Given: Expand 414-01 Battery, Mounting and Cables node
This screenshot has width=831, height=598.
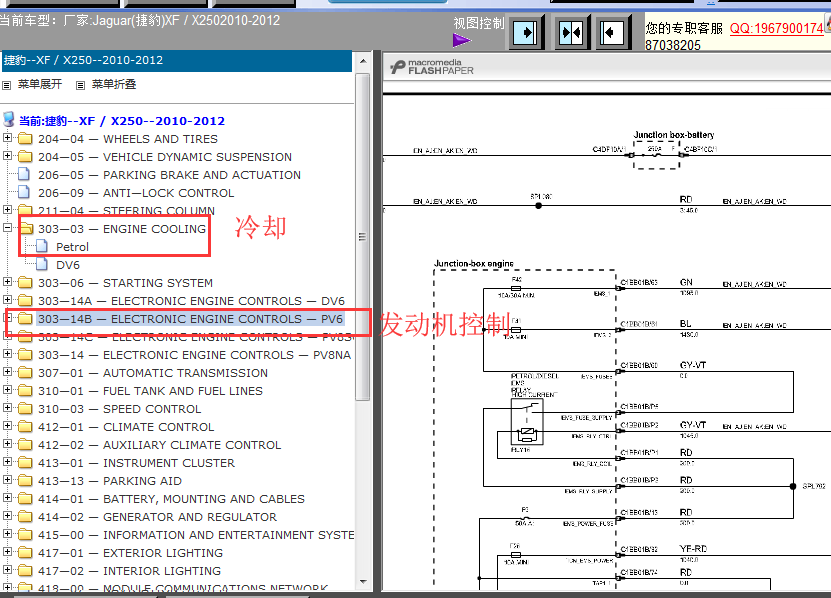Looking at the screenshot, I should pyautogui.click(x=7, y=497).
